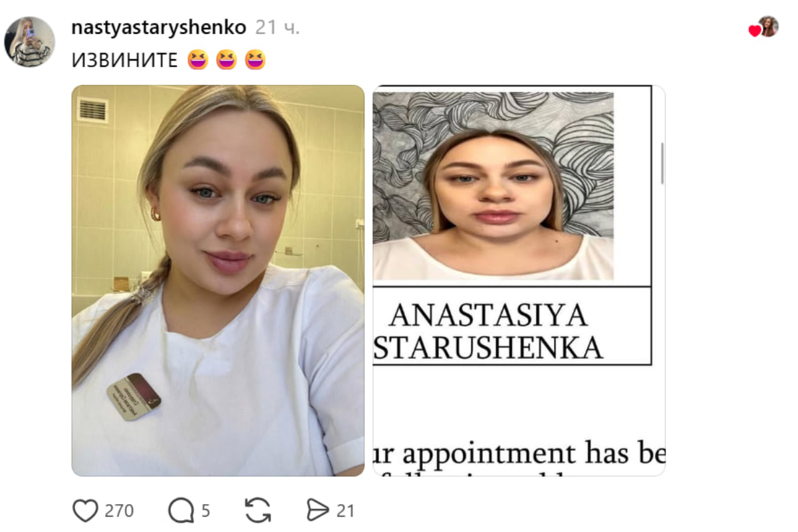
Task: Click the ИЗВИНИТЕ post text
Action: (x=124, y=61)
